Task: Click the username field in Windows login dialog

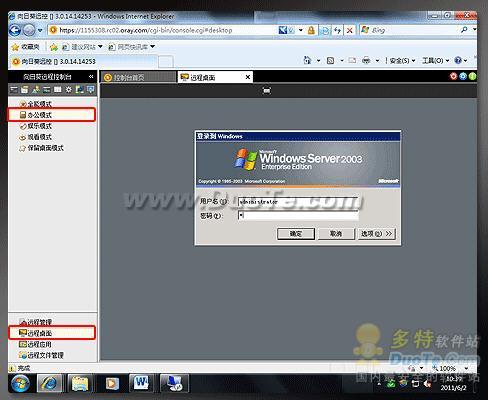Action: click(298, 202)
